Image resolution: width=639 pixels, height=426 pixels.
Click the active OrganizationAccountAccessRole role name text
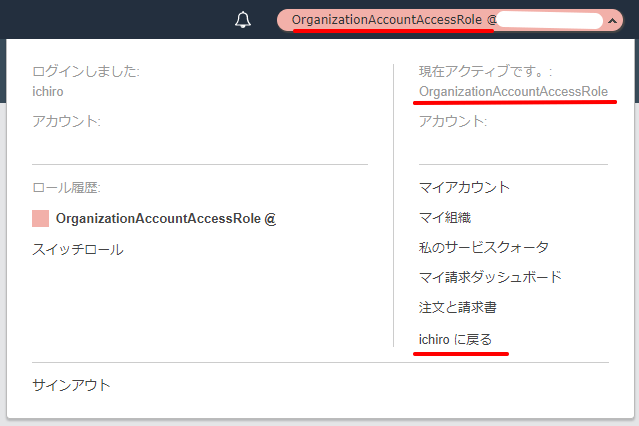tap(513, 91)
